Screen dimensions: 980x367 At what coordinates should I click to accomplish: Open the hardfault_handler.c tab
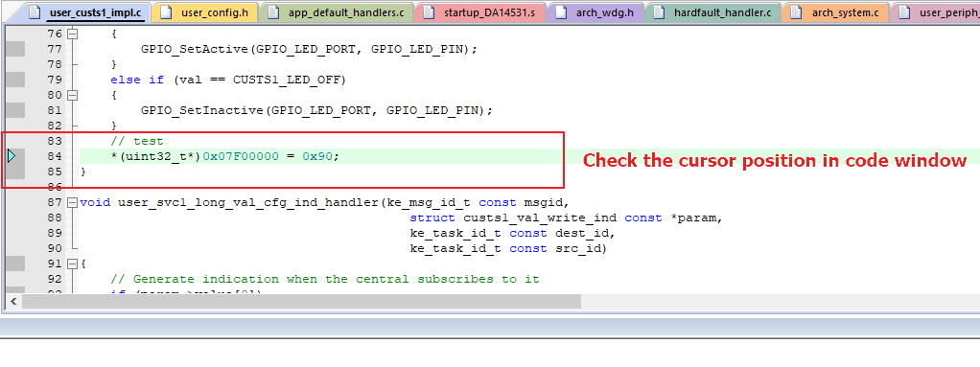(712, 12)
